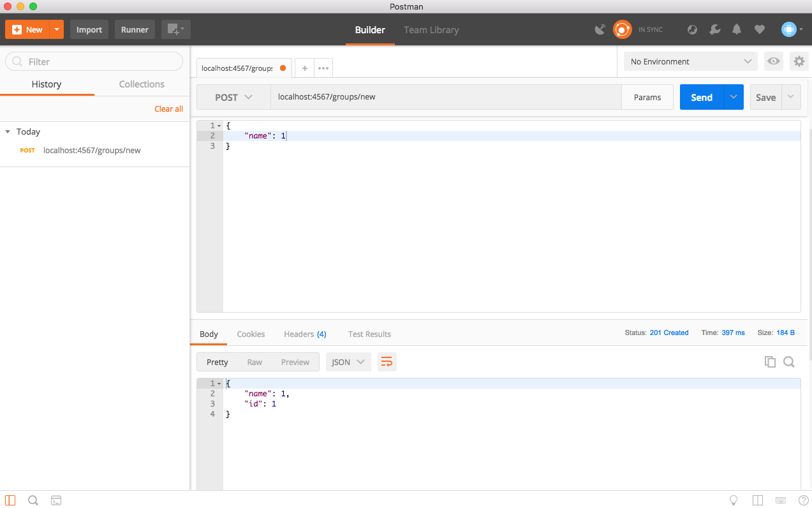Collapse the Today history group
The height and width of the screenshot is (508, 812).
tap(8, 131)
